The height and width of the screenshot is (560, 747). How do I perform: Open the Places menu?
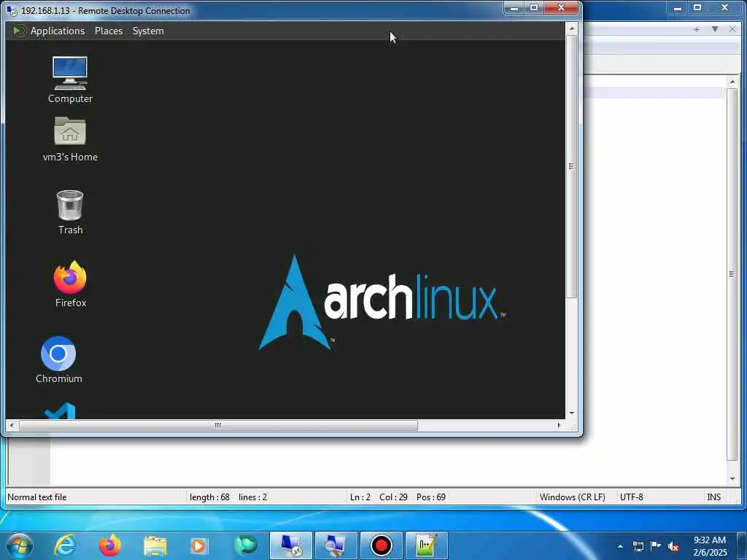[x=109, y=31]
